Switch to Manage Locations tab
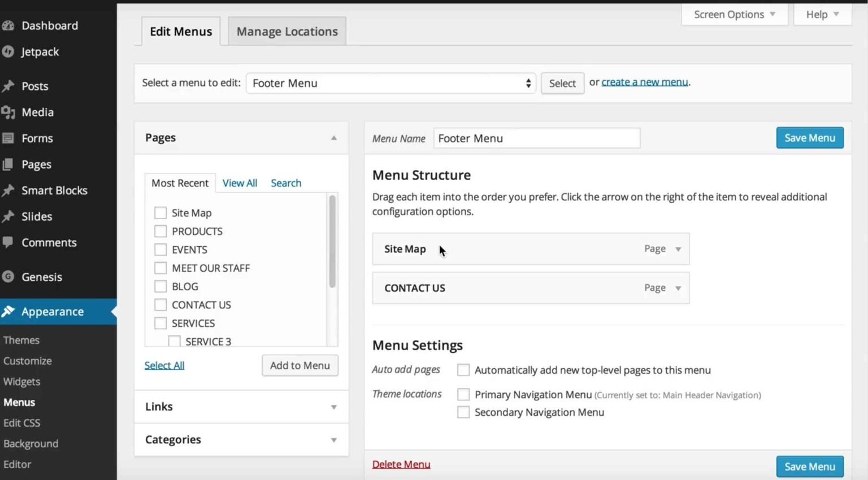This screenshot has height=480, width=868. coord(287,32)
